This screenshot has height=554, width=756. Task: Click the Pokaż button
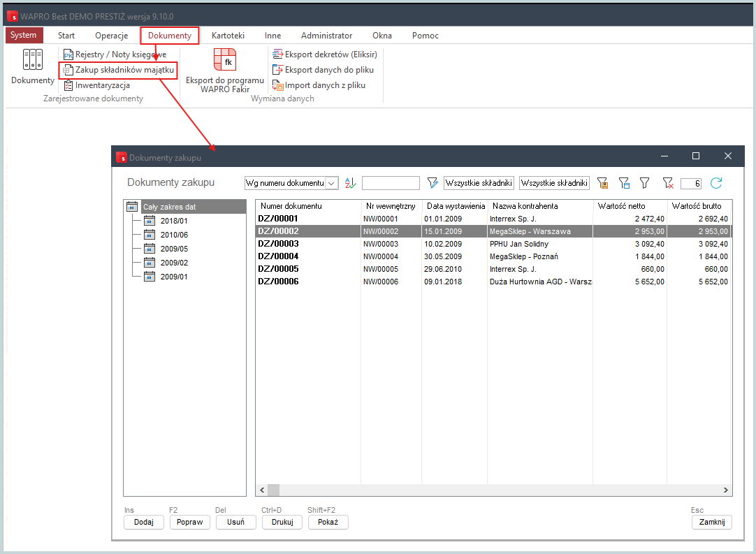[x=328, y=522]
